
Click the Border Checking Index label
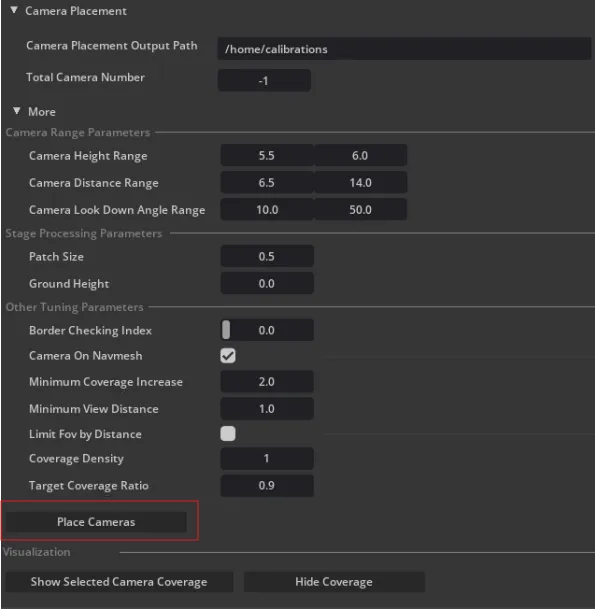tap(90, 331)
